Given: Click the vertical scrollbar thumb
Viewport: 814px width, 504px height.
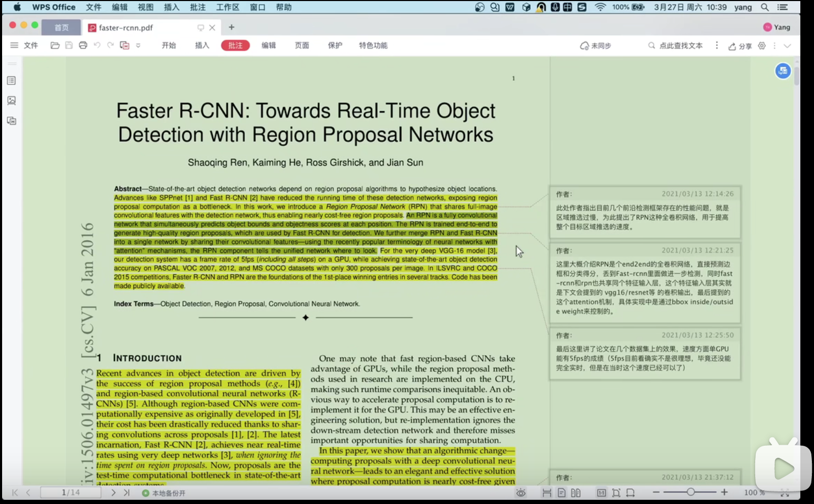Looking at the screenshot, I should pos(797,77).
